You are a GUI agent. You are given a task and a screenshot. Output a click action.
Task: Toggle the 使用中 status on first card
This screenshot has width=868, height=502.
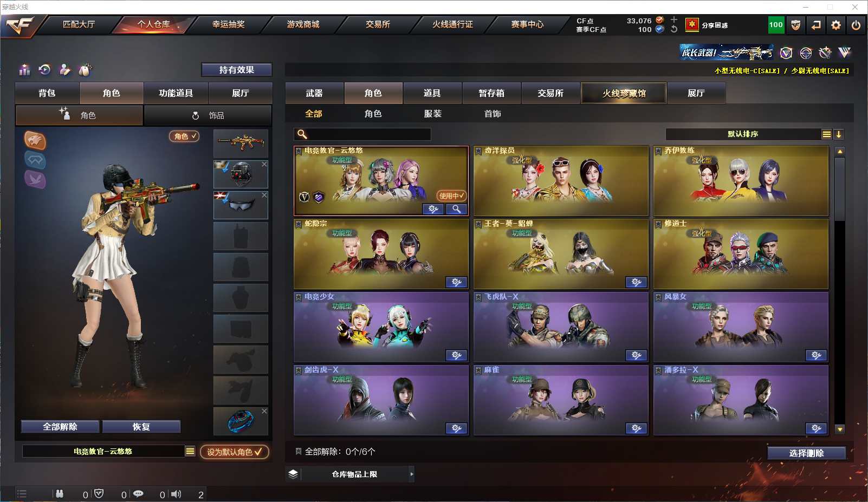(451, 195)
